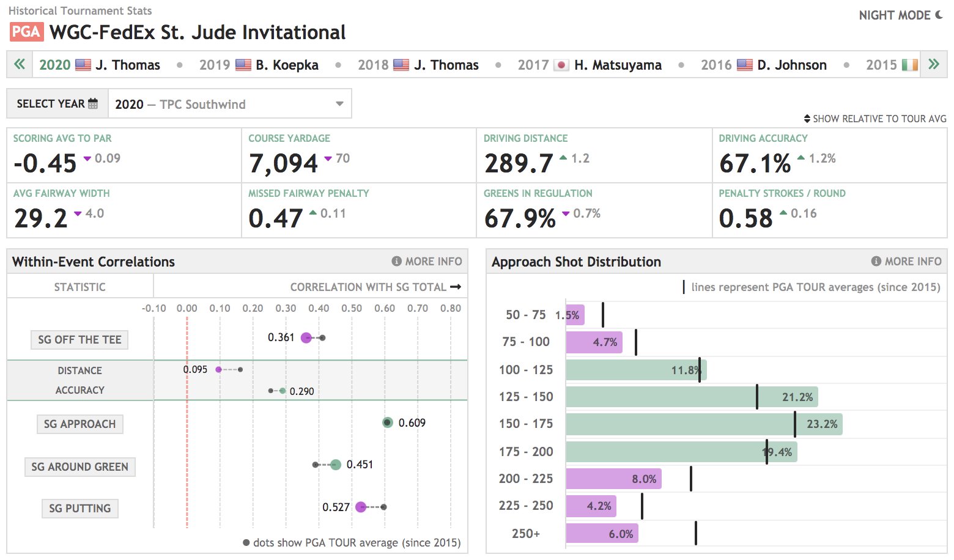
Task: Click the Japan flag beside H. Matsuyama
Action: (x=563, y=64)
